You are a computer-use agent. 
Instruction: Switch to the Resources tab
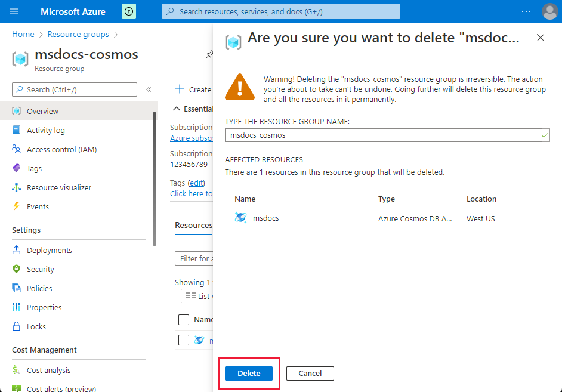[x=193, y=225]
